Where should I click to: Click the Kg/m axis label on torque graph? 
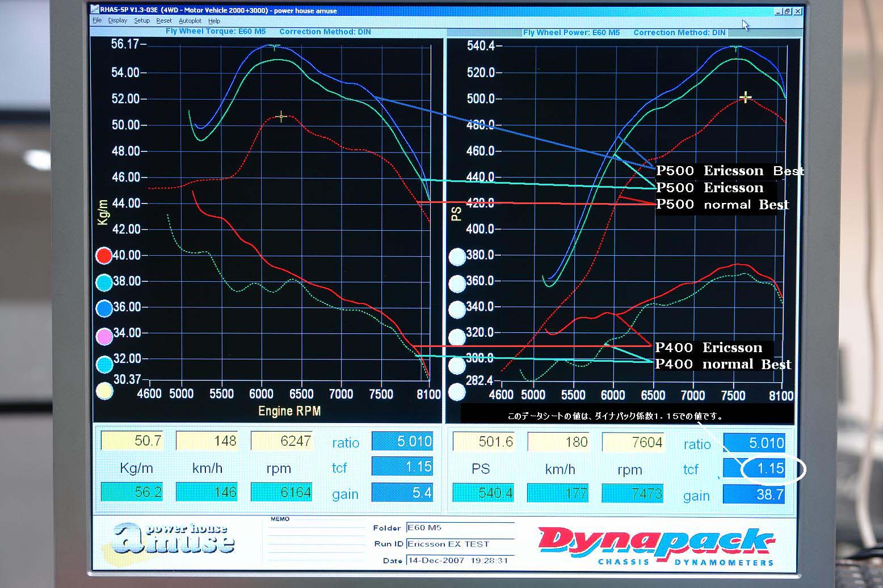click(103, 212)
